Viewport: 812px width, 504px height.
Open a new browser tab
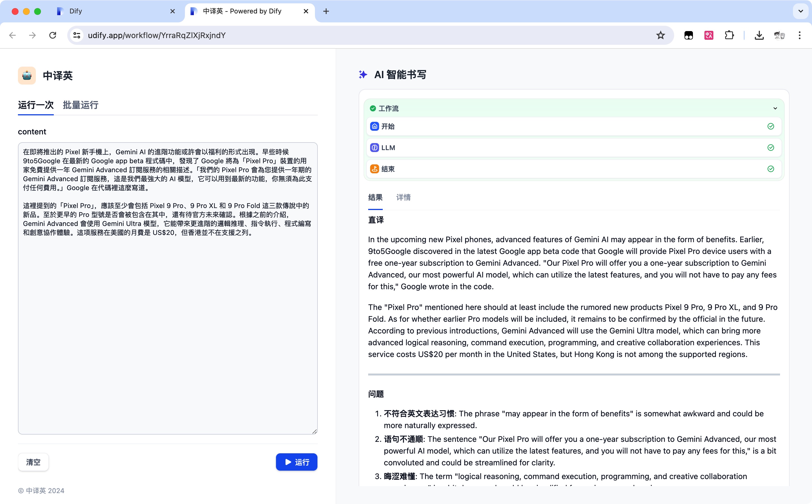pyautogui.click(x=326, y=11)
